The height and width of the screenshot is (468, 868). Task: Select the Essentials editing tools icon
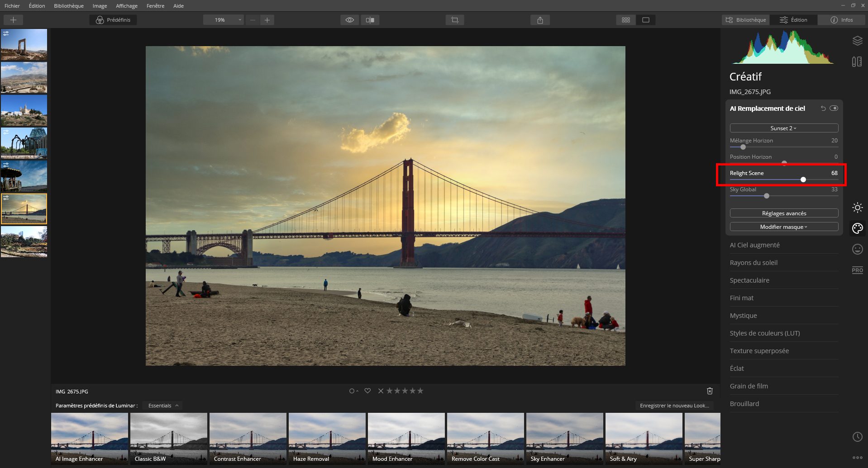(857, 208)
